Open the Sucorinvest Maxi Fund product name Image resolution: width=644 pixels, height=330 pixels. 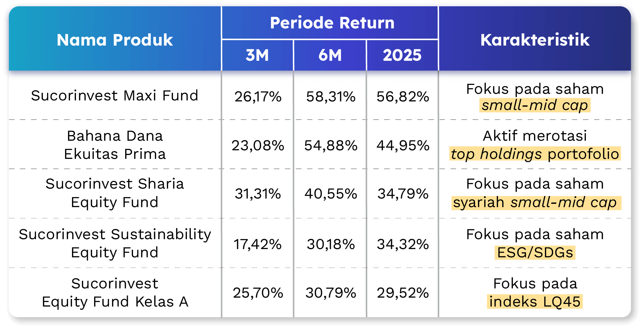(x=115, y=95)
